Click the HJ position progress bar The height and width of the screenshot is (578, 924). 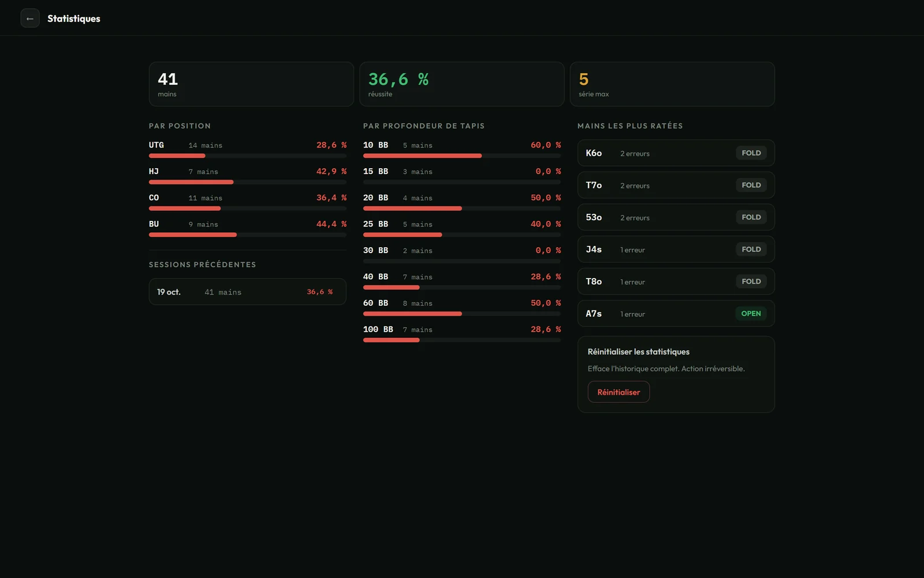coord(248,182)
